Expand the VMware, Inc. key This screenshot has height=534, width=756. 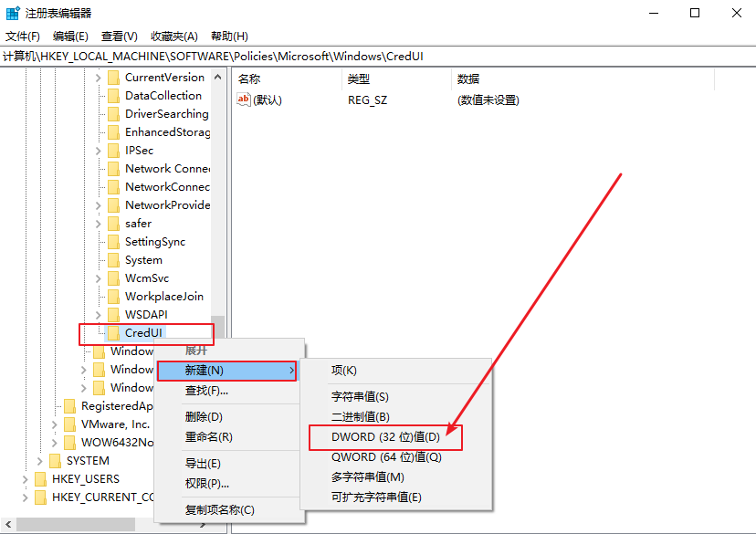(x=55, y=424)
